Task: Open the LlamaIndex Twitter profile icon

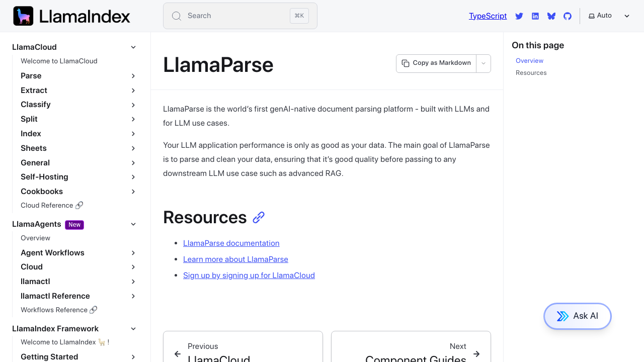Action: (519, 16)
